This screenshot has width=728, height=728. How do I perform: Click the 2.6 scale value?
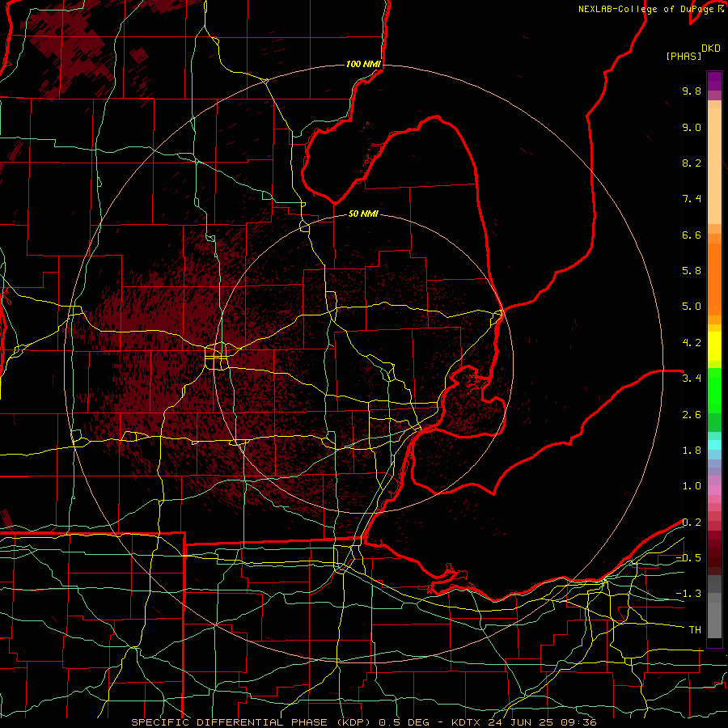click(692, 415)
